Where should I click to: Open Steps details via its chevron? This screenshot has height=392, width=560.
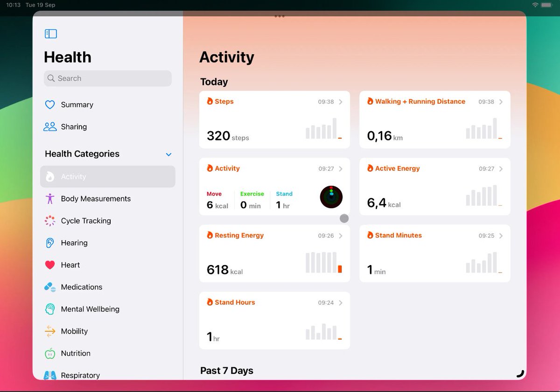[x=341, y=102]
